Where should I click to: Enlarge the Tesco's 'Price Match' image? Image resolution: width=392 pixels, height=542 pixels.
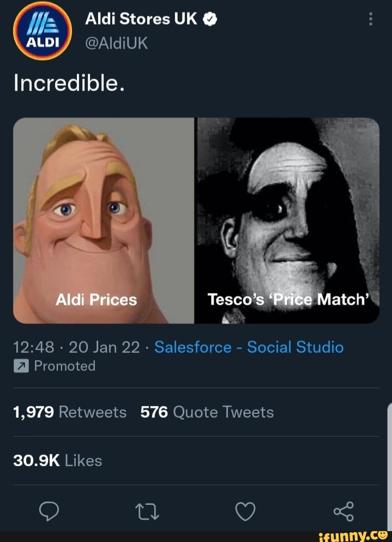(287, 220)
